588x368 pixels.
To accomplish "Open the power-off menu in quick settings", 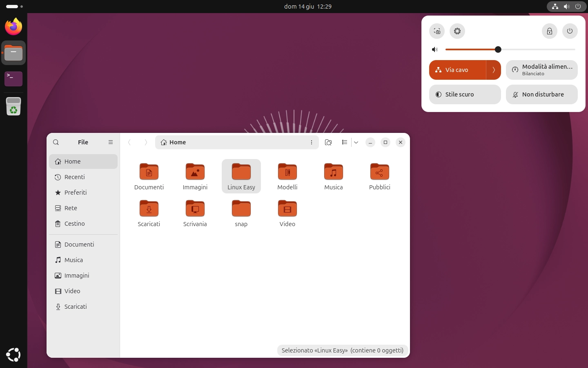I will coord(570,31).
